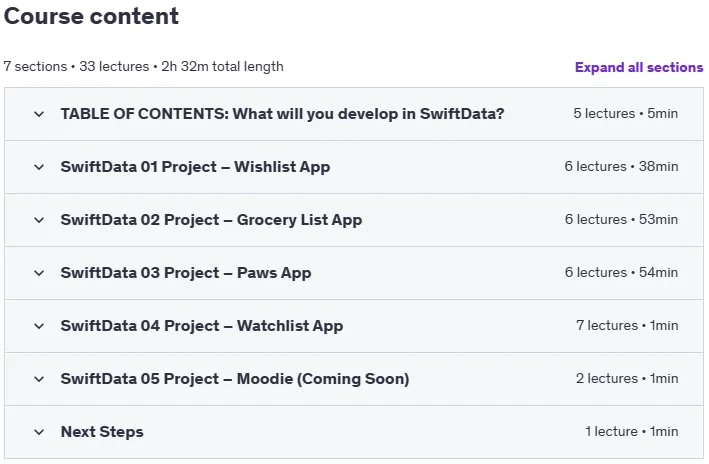Click the 6 lectures • 38min label

point(621,166)
